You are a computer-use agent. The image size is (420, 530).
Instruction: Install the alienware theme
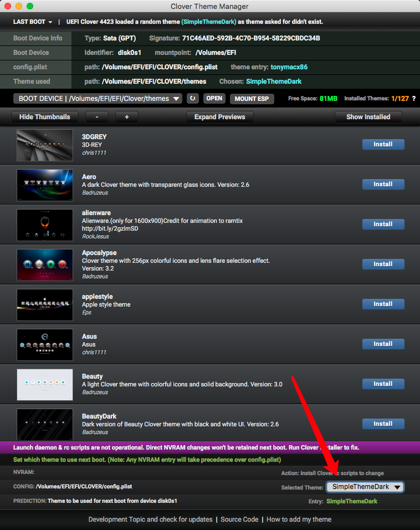383,224
